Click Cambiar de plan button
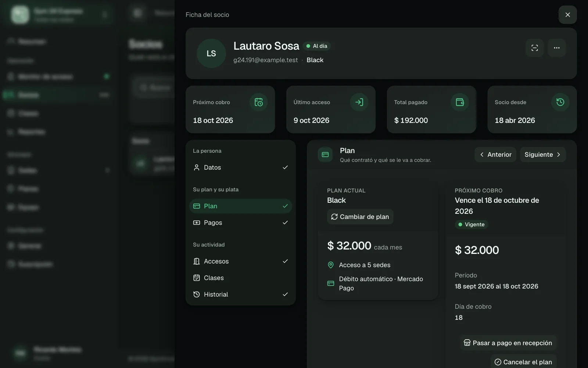588x368 pixels. [360, 217]
